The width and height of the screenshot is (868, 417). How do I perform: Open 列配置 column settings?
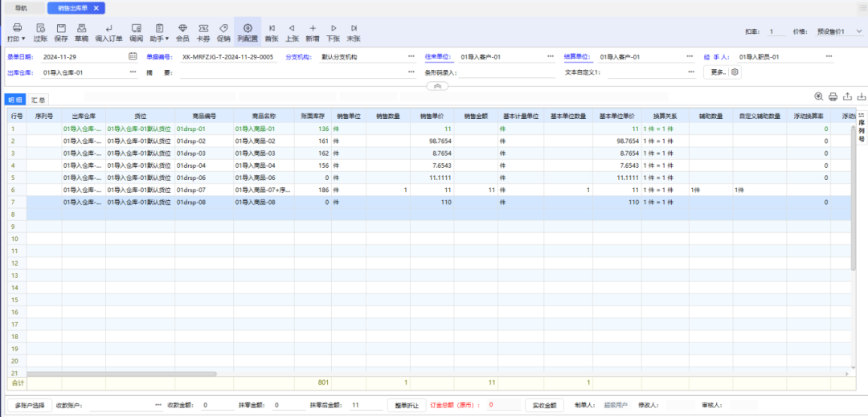coord(247,31)
